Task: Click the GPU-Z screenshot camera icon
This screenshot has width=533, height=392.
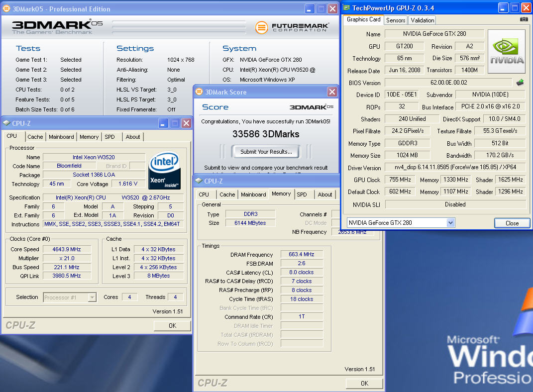Action: (x=524, y=19)
